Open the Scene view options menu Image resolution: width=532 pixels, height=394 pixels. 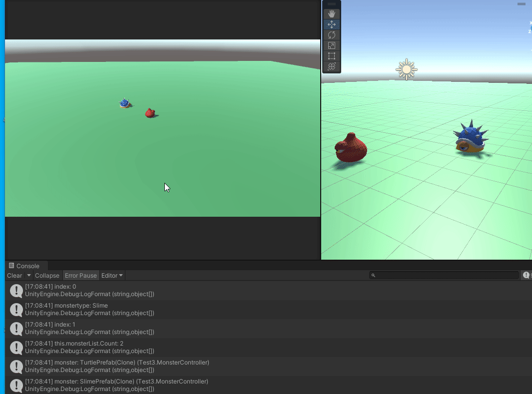point(522,4)
